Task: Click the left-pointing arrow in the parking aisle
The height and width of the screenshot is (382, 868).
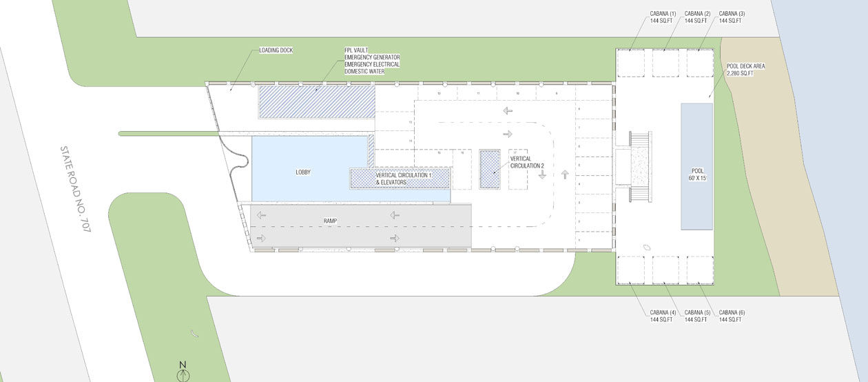Action: click(507, 110)
